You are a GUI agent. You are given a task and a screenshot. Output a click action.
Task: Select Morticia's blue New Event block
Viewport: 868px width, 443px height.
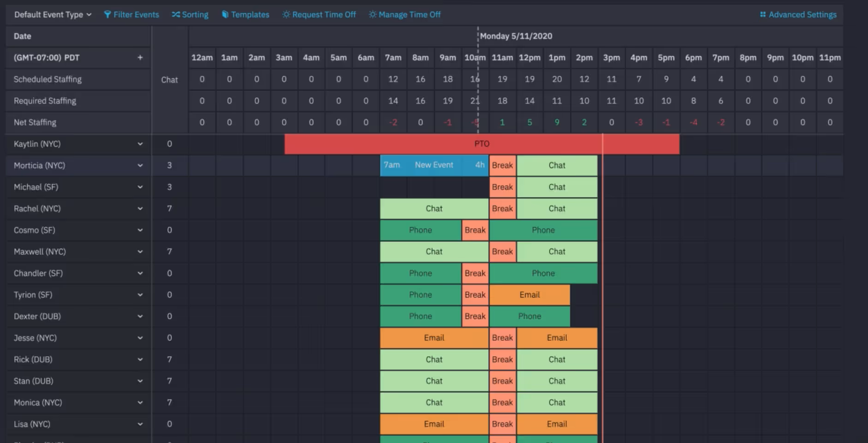tap(434, 165)
